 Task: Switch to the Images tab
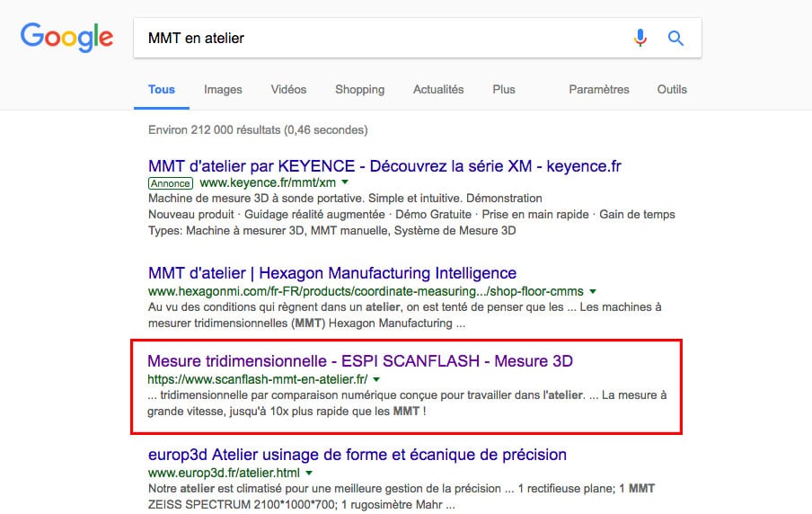223,90
